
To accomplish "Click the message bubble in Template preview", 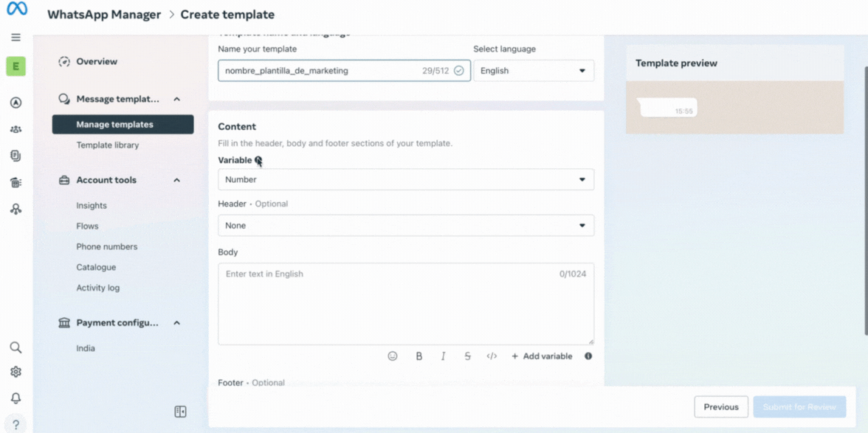I will point(667,107).
